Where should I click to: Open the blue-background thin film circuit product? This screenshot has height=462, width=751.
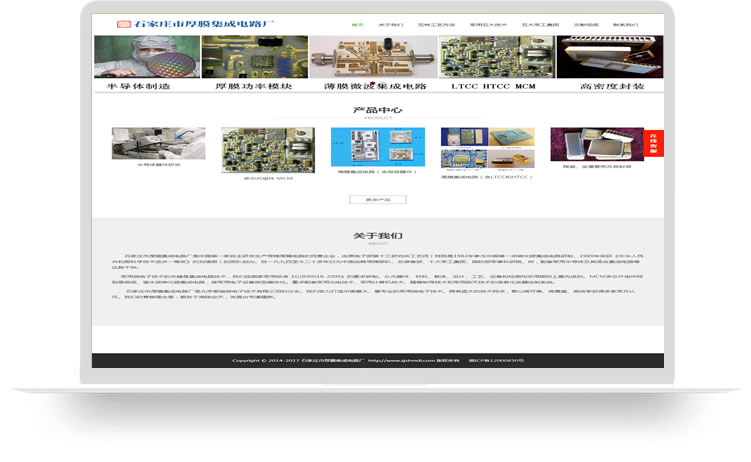click(x=378, y=146)
